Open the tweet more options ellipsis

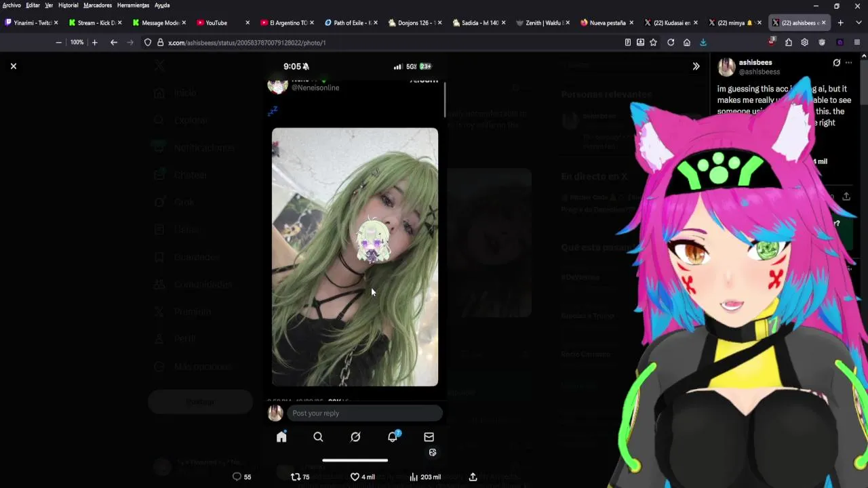[x=848, y=62]
